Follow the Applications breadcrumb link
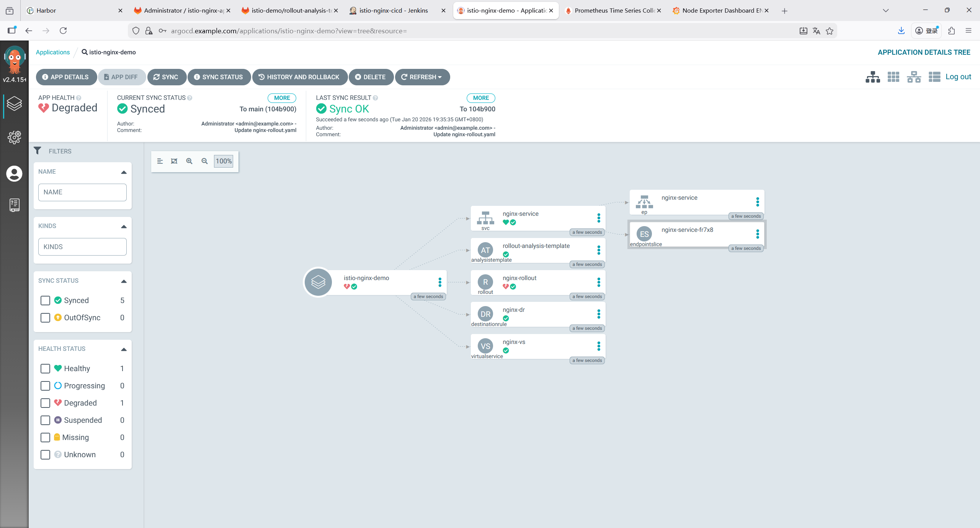Screen dimensions: 980x528 pyautogui.click(x=53, y=52)
